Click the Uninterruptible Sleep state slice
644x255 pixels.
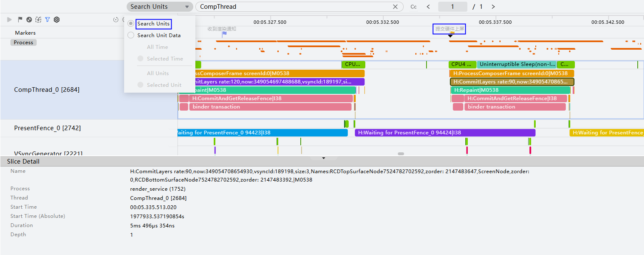point(517,64)
